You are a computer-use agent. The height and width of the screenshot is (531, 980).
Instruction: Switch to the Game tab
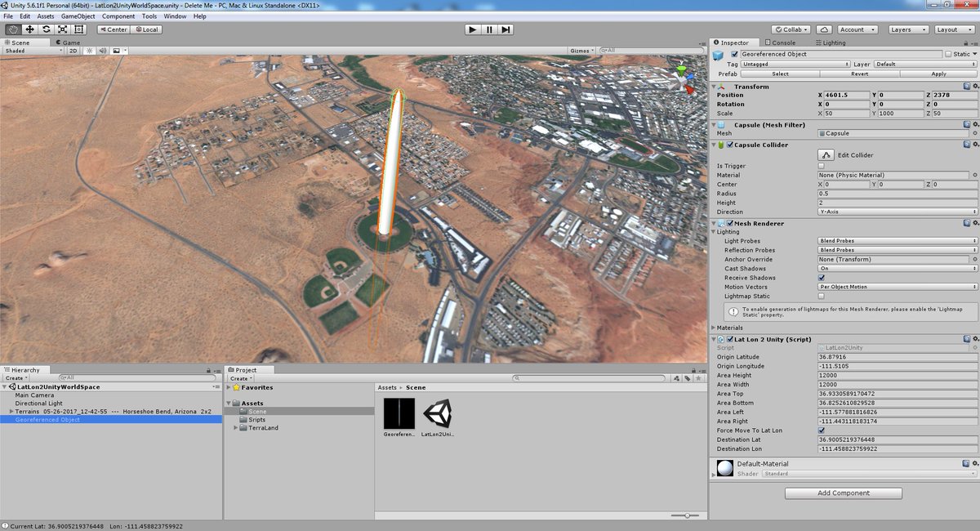coord(68,42)
